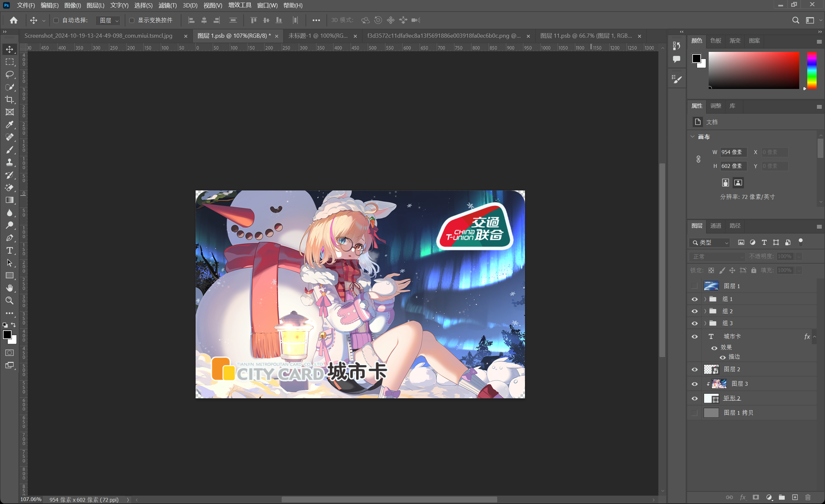Open the 类型 layer filter dropdown
Image resolution: width=825 pixels, height=504 pixels.
[709, 242]
